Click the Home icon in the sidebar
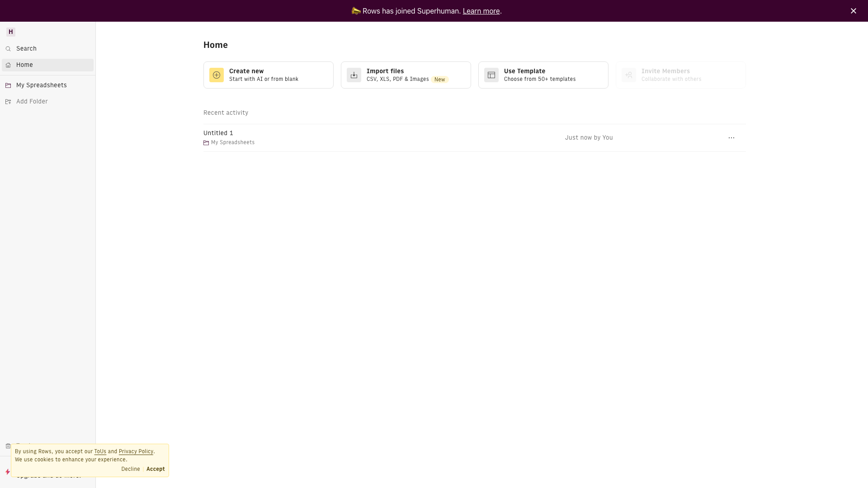 point(9,65)
